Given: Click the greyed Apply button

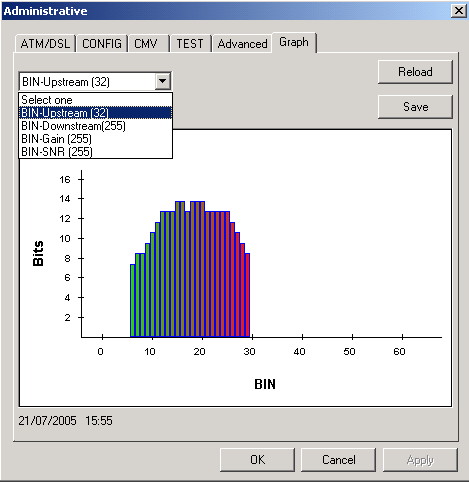Looking at the screenshot, I should 420,460.
